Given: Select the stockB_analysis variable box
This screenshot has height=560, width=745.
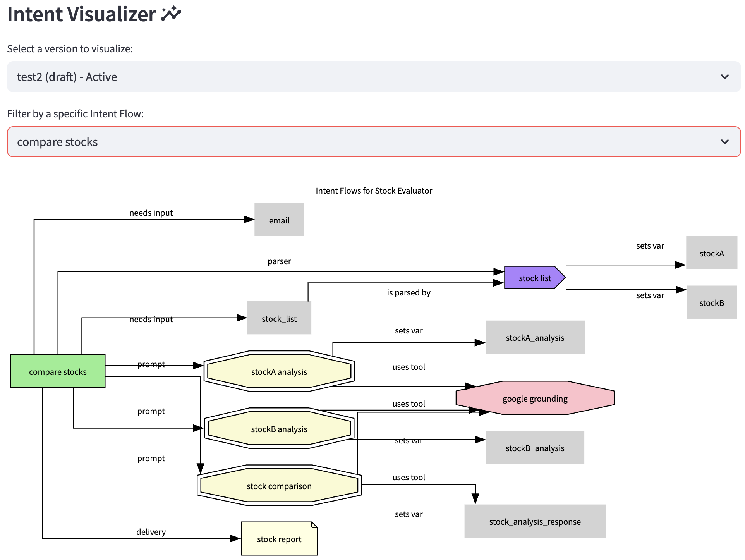Looking at the screenshot, I should point(535,448).
